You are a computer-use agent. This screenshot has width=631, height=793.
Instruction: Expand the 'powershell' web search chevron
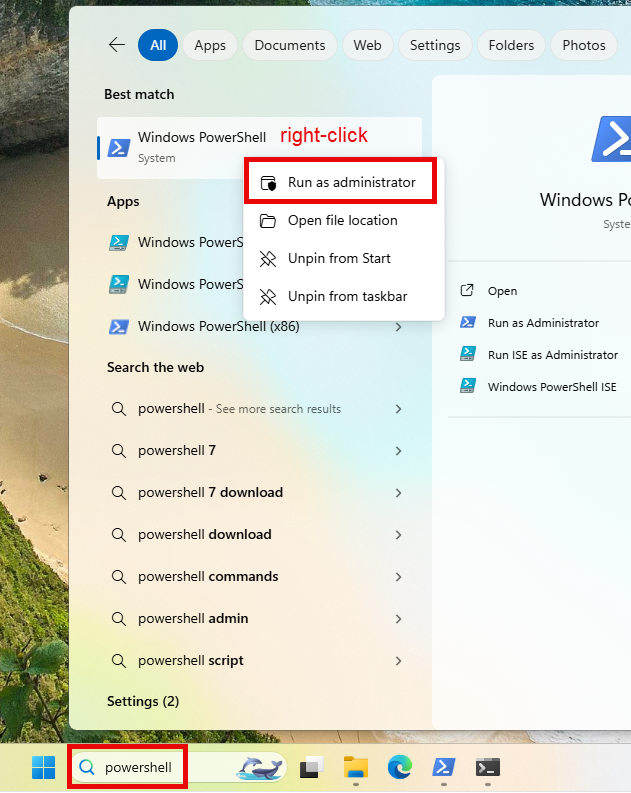(399, 409)
